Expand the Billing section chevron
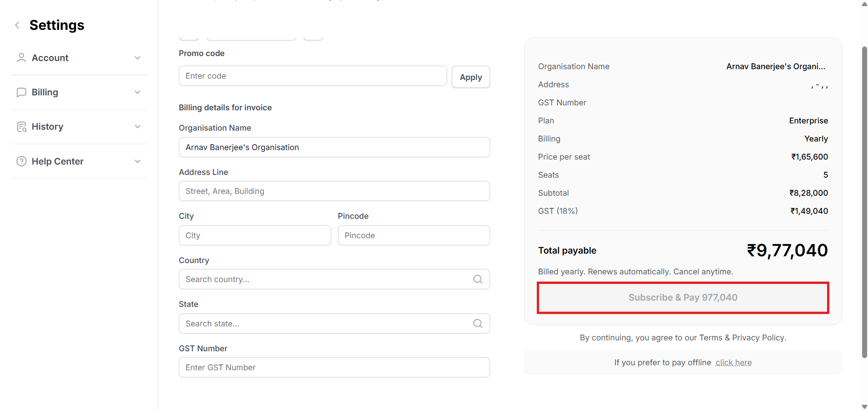868x410 pixels. click(138, 92)
